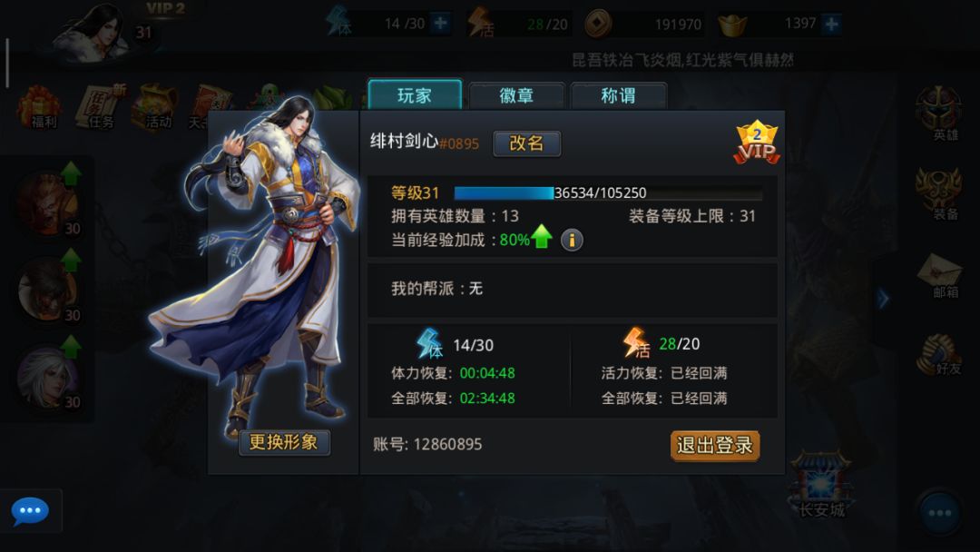Open the 邮箱 mail envelope icon
The width and height of the screenshot is (980, 552).
(x=940, y=275)
